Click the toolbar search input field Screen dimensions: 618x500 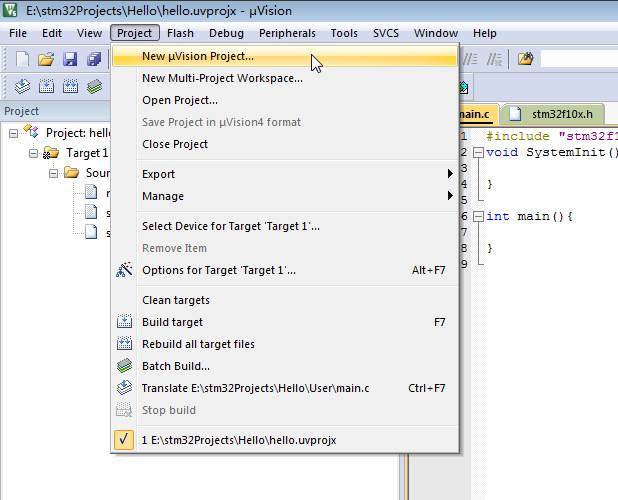point(579,59)
